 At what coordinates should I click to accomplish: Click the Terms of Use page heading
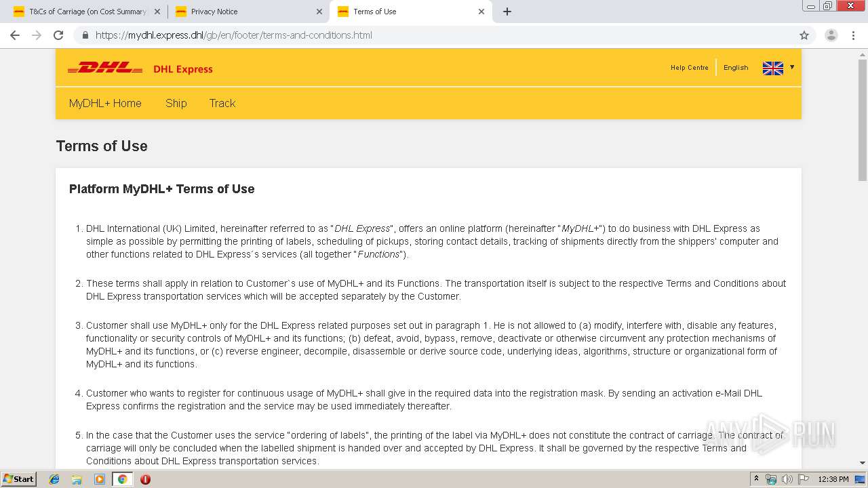(102, 146)
